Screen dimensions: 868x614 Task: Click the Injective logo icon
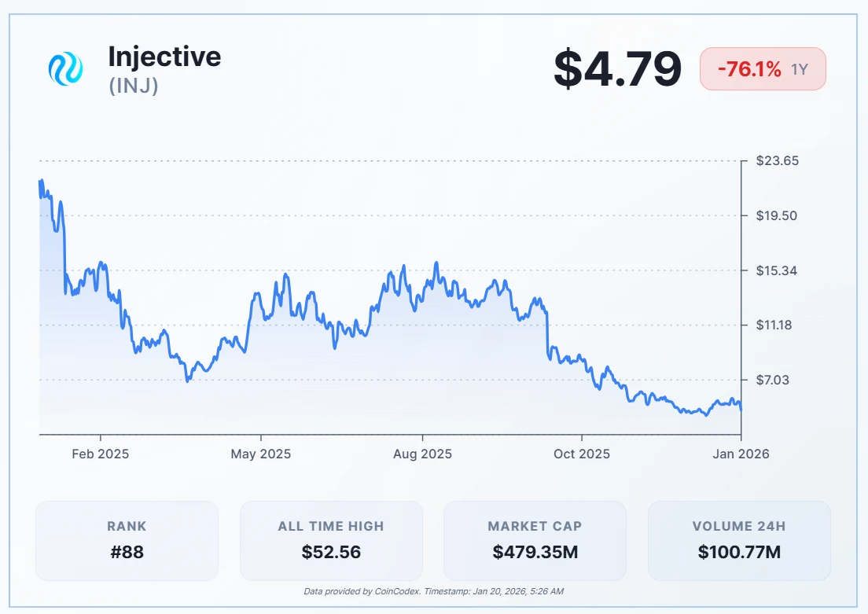[65, 69]
